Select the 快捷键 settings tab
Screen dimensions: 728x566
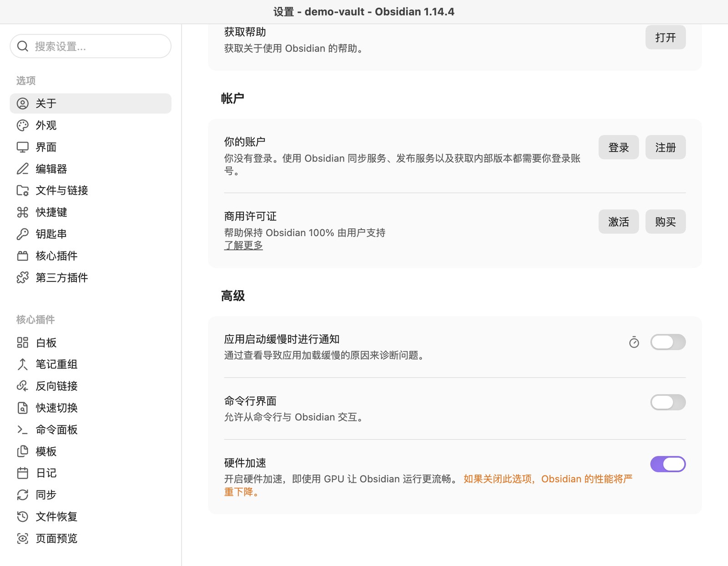(91, 212)
